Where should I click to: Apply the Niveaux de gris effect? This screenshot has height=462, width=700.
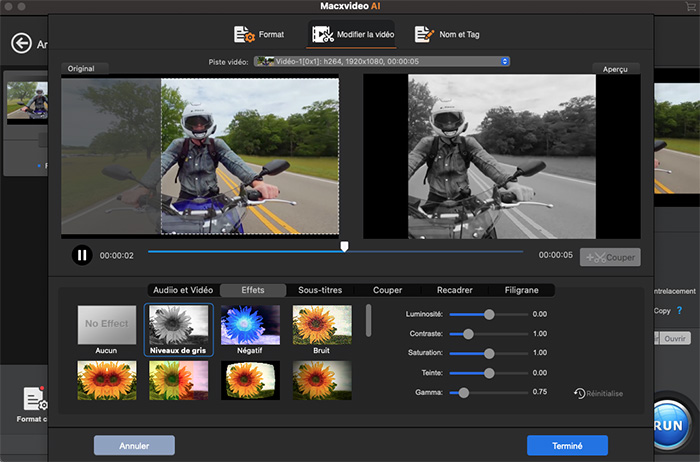pos(178,325)
